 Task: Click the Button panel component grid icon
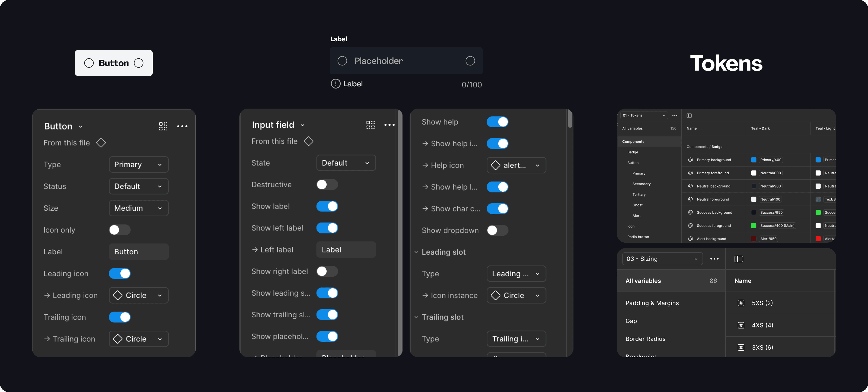pyautogui.click(x=163, y=126)
